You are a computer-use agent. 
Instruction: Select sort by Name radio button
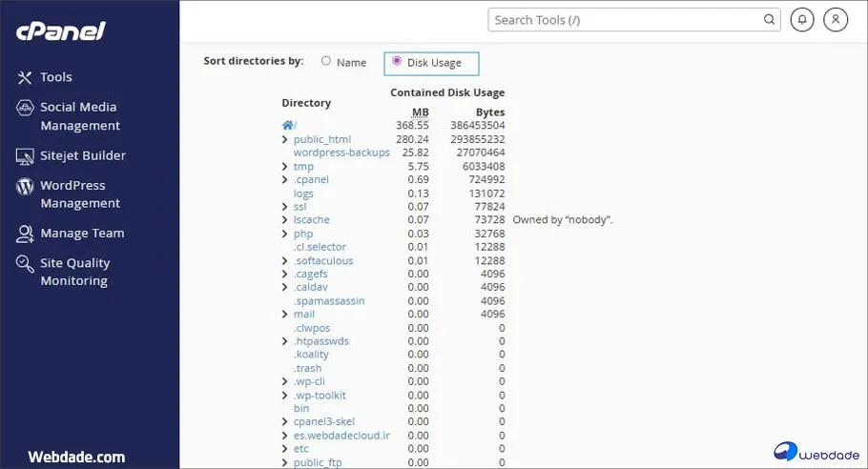click(326, 61)
